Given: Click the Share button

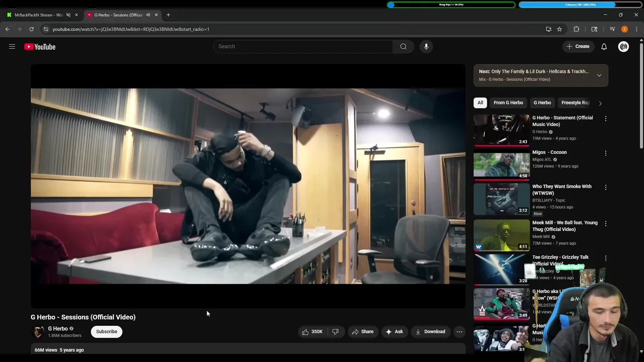Looking at the screenshot, I should coord(363,332).
